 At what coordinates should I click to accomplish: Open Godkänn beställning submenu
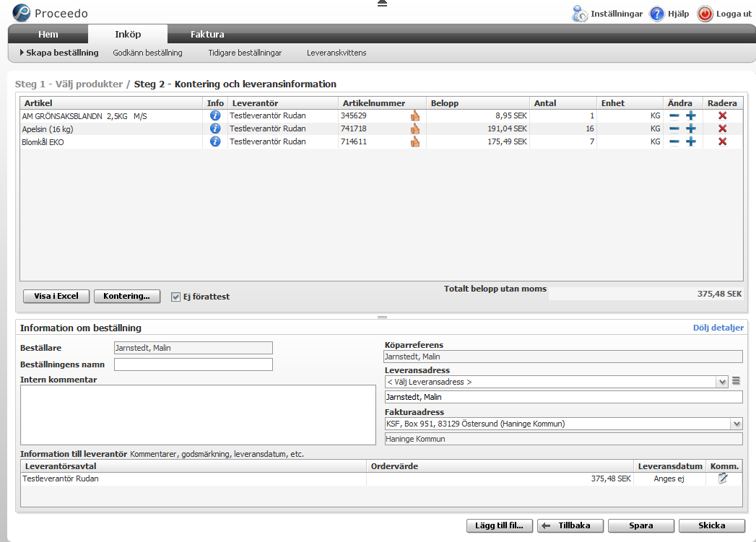point(147,53)
